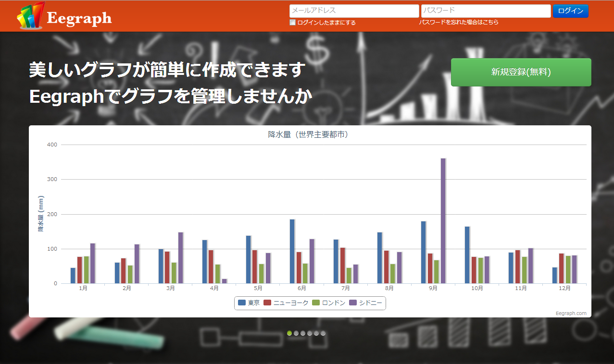Click the 新規登録(無料) signup button
The width and height of the screenshot is (614, 364).
[x=521, y=72]
